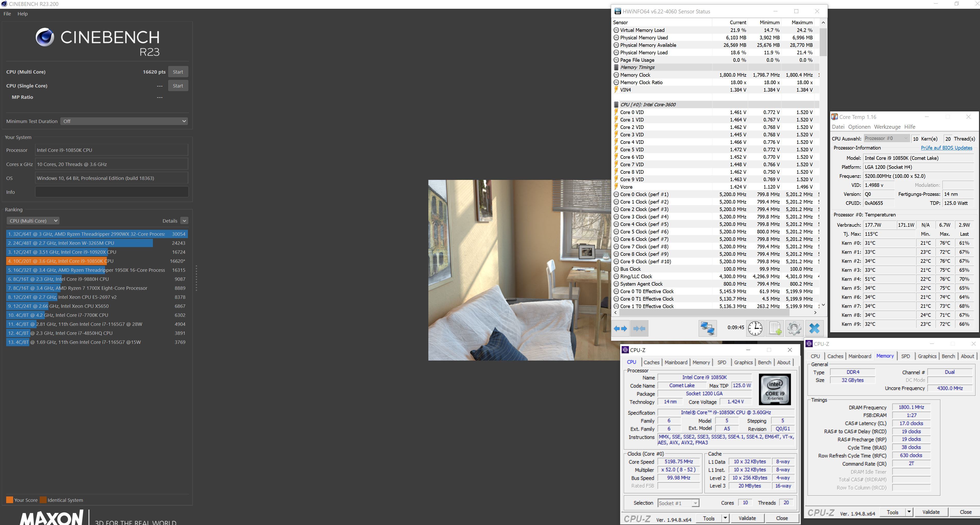
Task: Open CPU-Z Socket #1 selection dropdown
Action: (678, 503)
